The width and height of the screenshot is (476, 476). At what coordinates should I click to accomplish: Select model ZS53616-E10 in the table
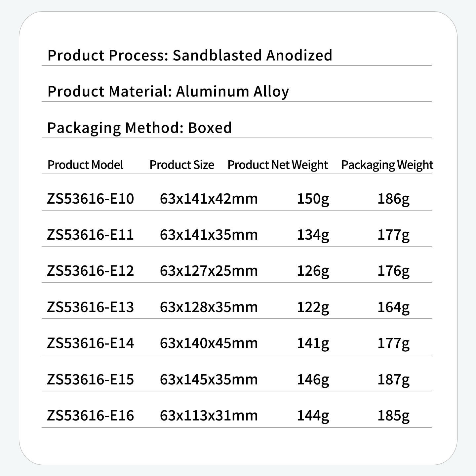[91, 199]
